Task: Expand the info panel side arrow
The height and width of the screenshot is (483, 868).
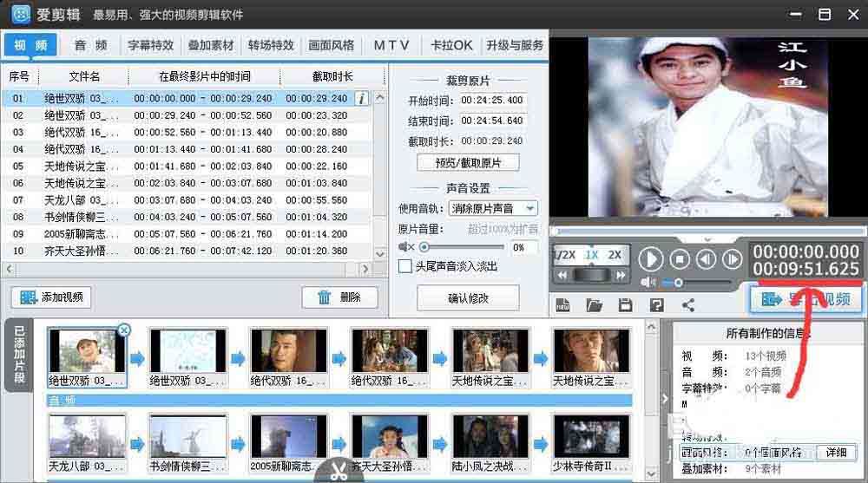Action: point(665,398)
